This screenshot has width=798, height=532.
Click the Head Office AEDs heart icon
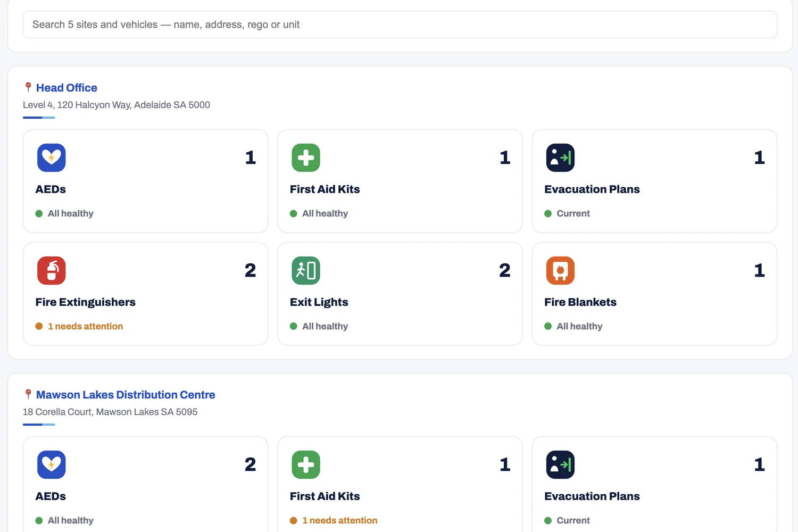coord(52,157)
